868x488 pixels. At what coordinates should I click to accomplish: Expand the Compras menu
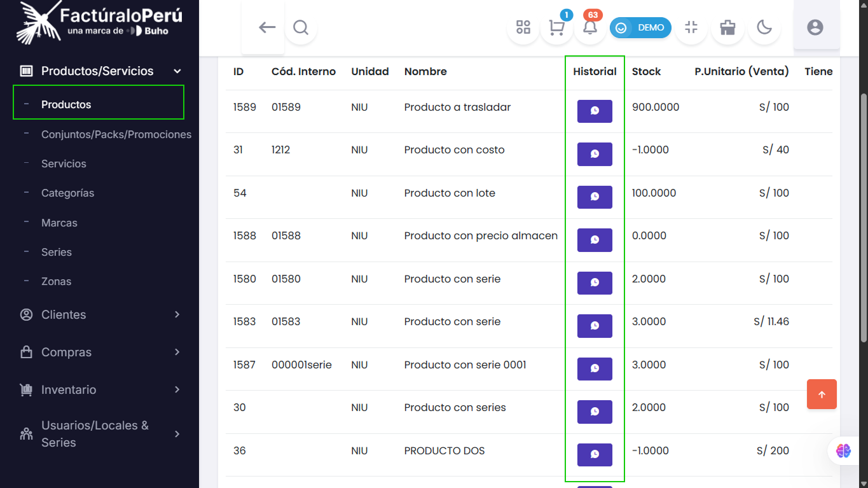(x=100, y=352)
